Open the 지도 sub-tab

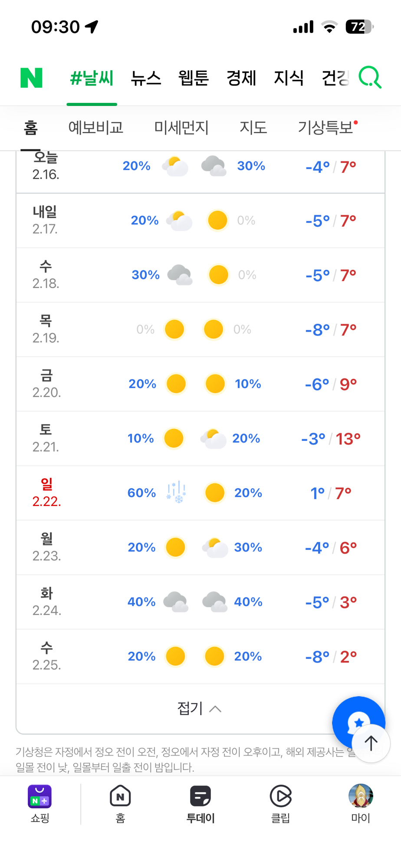(x=253, y=128)
